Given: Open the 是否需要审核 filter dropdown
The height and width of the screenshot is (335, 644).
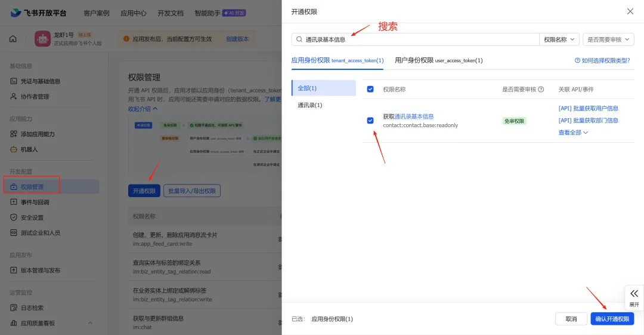Looking at the screenshot, I should [608, 39].
